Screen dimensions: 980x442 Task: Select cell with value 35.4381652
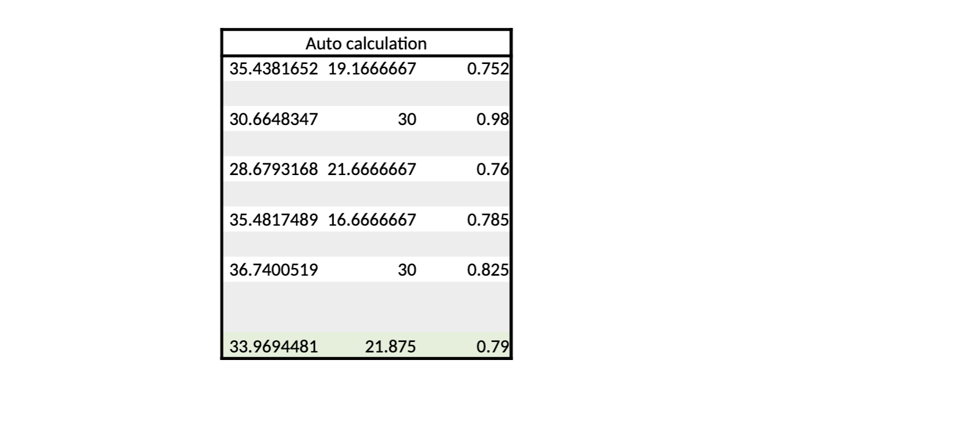[x=273, y=69]
